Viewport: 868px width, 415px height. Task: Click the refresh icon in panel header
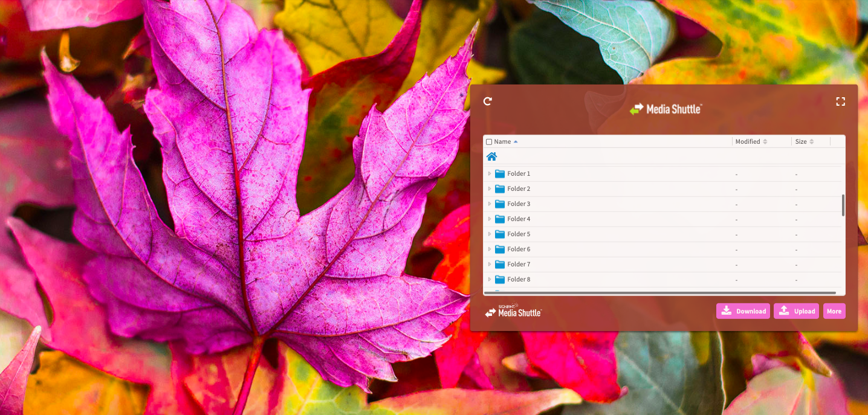tap(488, 101)
